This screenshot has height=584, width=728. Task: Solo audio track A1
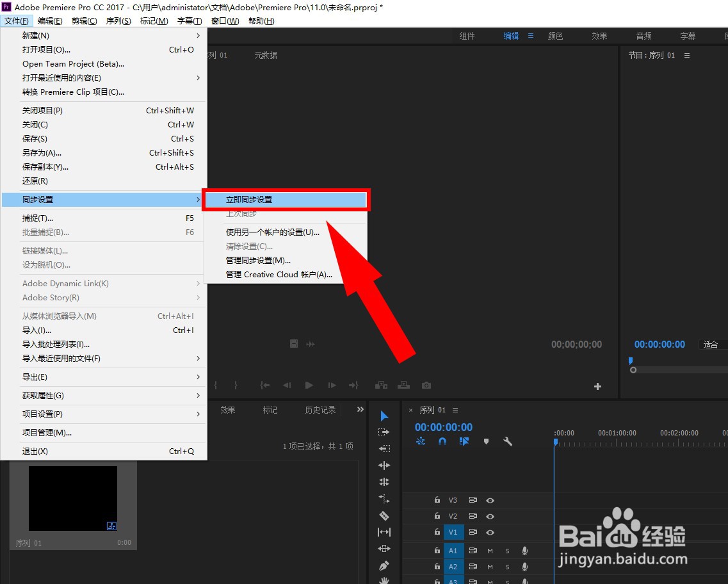[508, 551]
